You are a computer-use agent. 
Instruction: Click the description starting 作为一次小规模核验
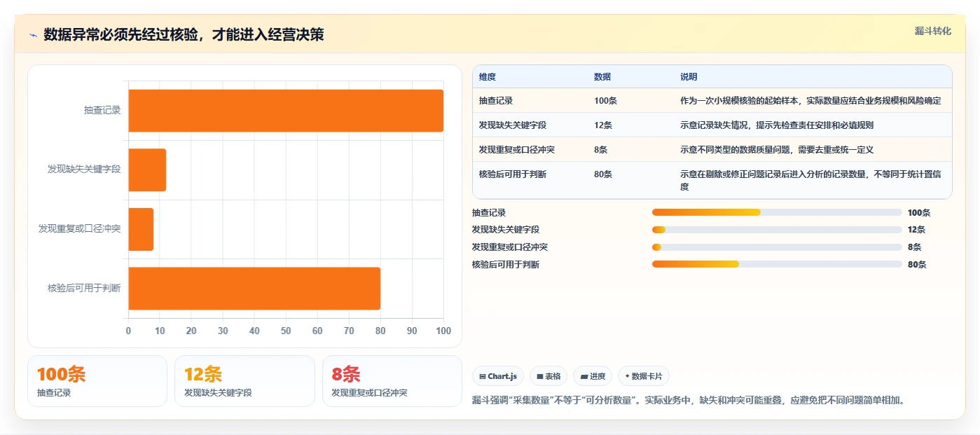click(x=810, y=101)
